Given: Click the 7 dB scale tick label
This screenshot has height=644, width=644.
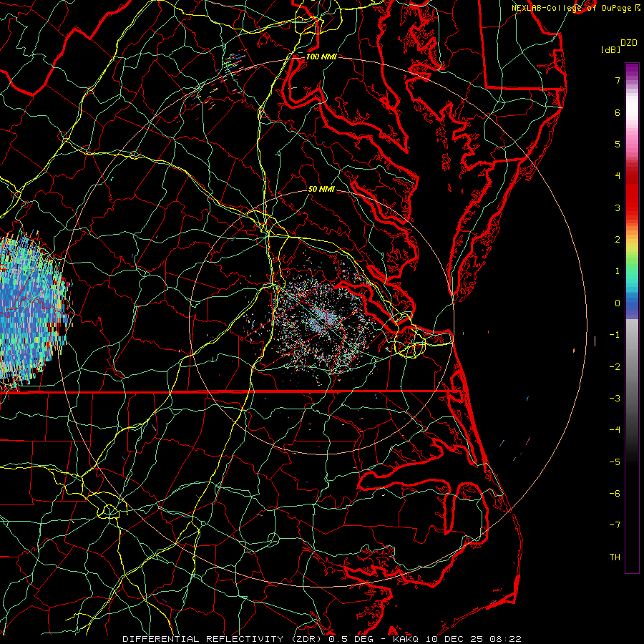Looking at the screenshot, I should click(x=618, y=80).
